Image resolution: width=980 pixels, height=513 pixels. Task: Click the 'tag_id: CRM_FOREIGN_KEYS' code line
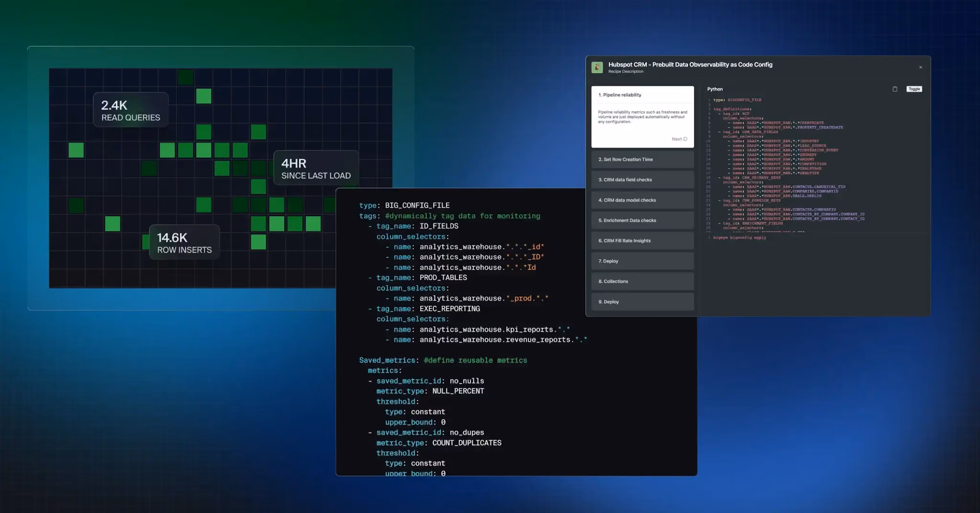click(749, 201)
